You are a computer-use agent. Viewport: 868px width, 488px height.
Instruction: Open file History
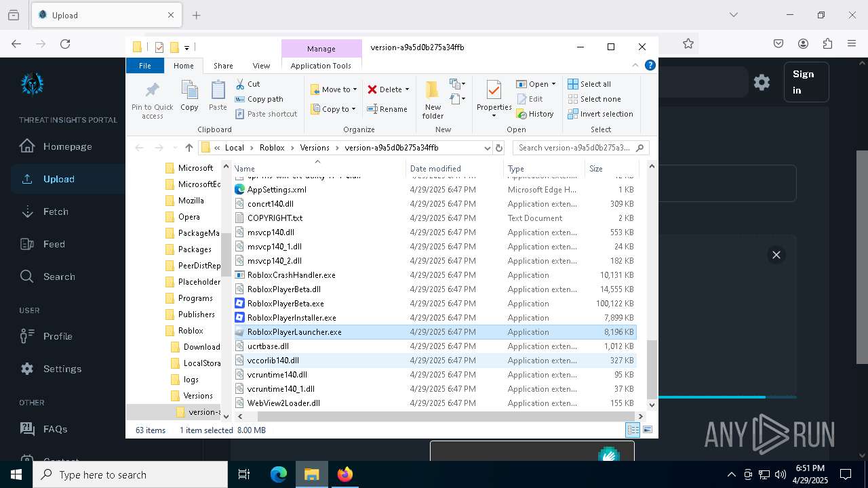[x=535, y=114]
